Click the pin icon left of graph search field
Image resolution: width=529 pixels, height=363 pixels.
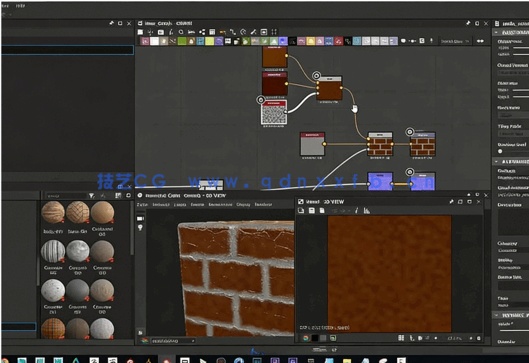click(x=431, y=41)
